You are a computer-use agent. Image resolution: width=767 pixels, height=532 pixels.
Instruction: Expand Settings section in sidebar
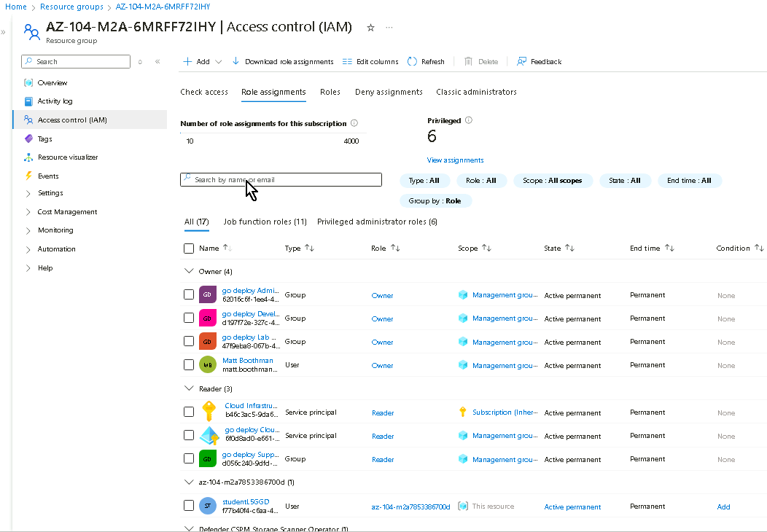pos(28,194)
